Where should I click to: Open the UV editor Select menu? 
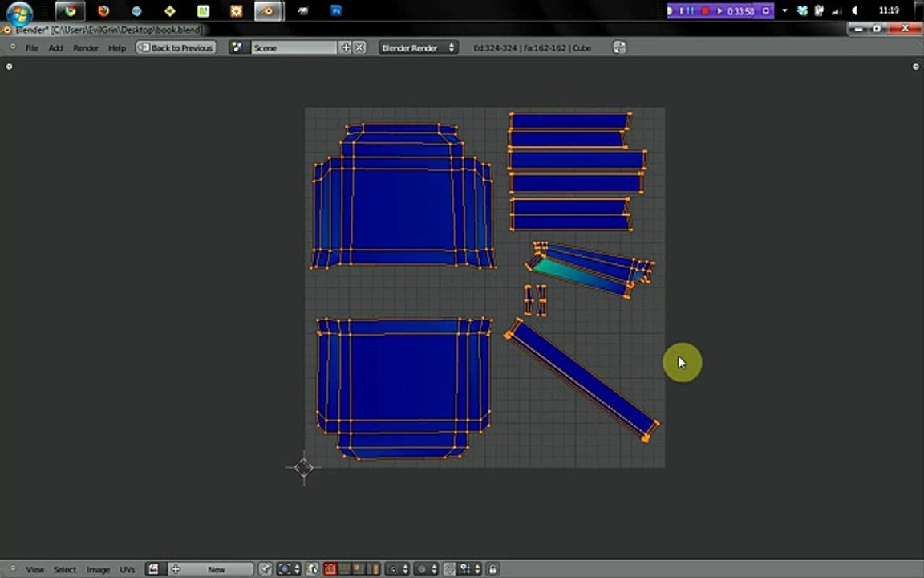pos(65,569)
